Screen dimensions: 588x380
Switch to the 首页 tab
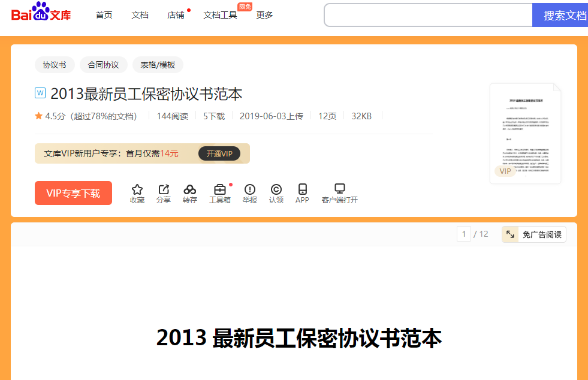pos(103,15)
